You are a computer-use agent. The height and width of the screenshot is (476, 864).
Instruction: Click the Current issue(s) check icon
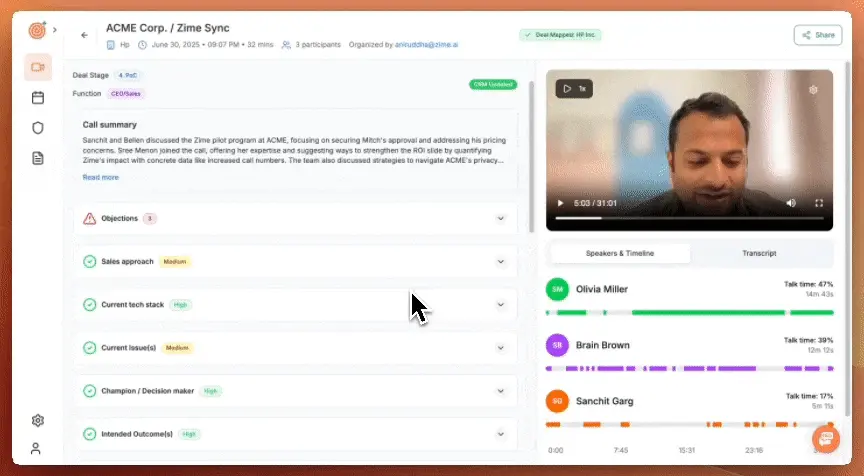pos(89,348)
